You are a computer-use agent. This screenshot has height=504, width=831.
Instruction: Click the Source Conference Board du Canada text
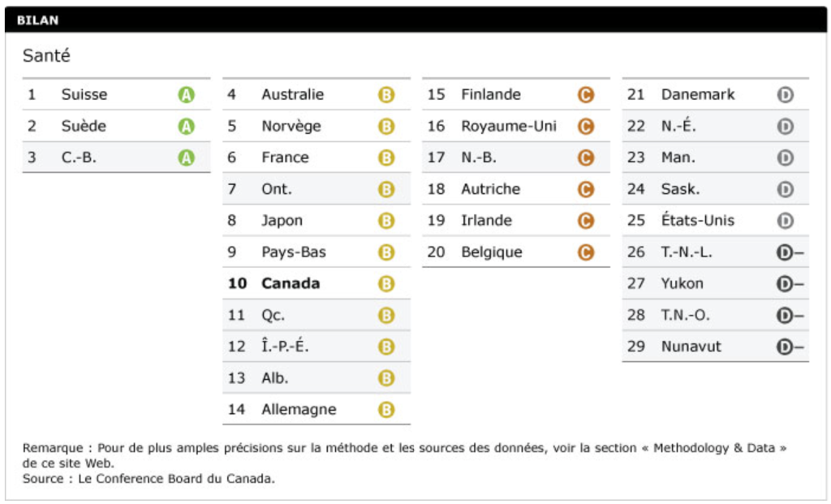point(149,479)
